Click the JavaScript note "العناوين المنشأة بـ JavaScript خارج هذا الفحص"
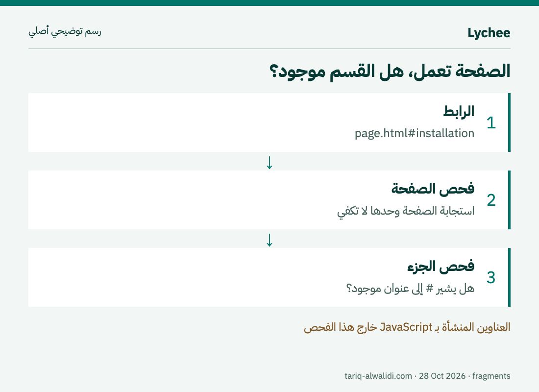Screen dimensions: 539x392 tap(407, 327)
